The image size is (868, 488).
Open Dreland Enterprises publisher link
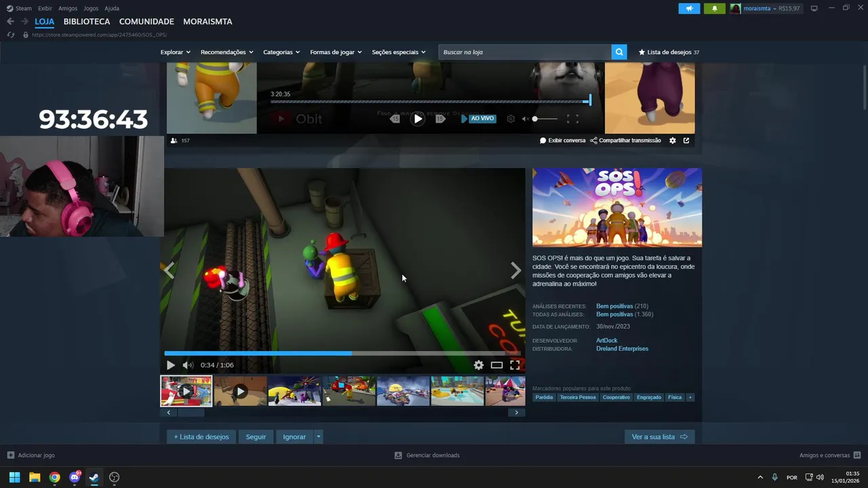tap(623, 349)
